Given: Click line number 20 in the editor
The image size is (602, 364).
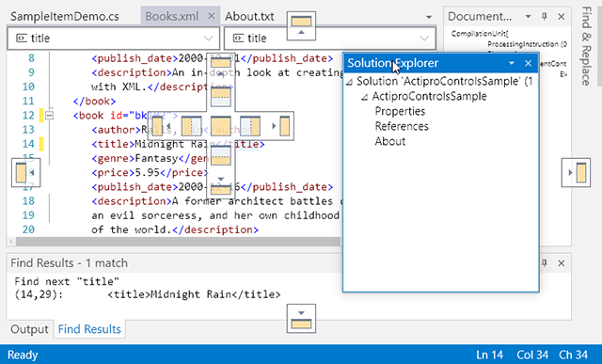Looking at the screenshot, I should [x=28, y=229].
